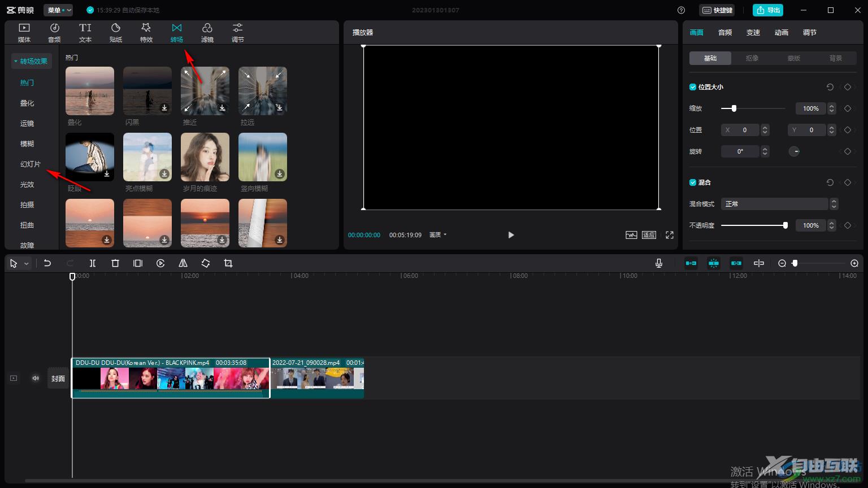Open the 音频 audio panel
Screen dimensions: 868x488
(55, 33)
